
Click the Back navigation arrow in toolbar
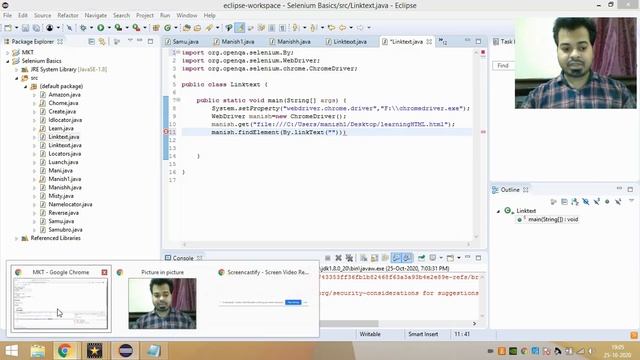pyautogui.click(x=342, y=28)
